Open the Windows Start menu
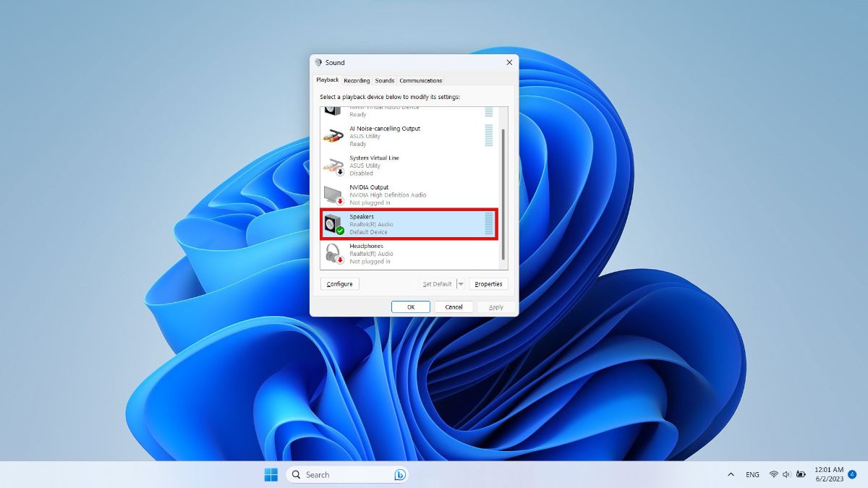Screen dimensions: 868x488 point(271,475)
